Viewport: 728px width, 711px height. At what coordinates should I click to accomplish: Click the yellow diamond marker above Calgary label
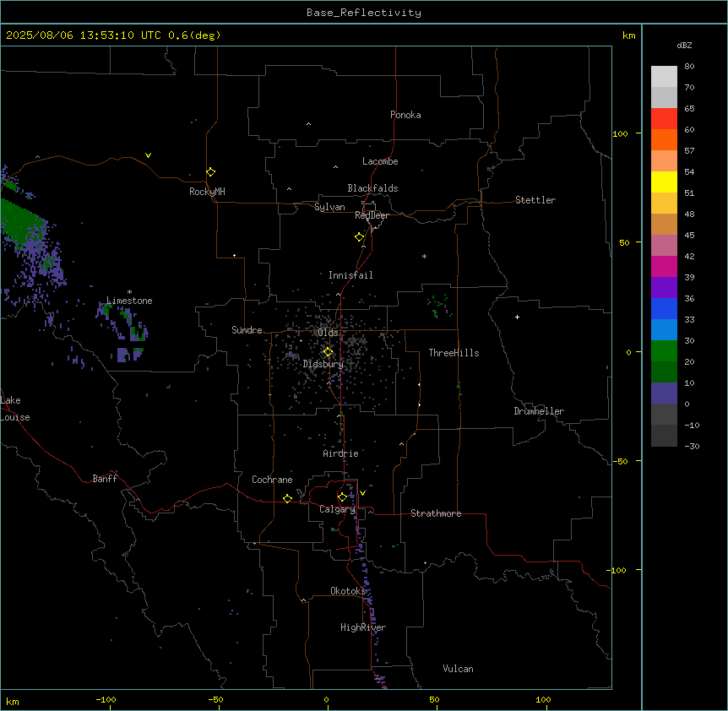click(x=342, y=497)
